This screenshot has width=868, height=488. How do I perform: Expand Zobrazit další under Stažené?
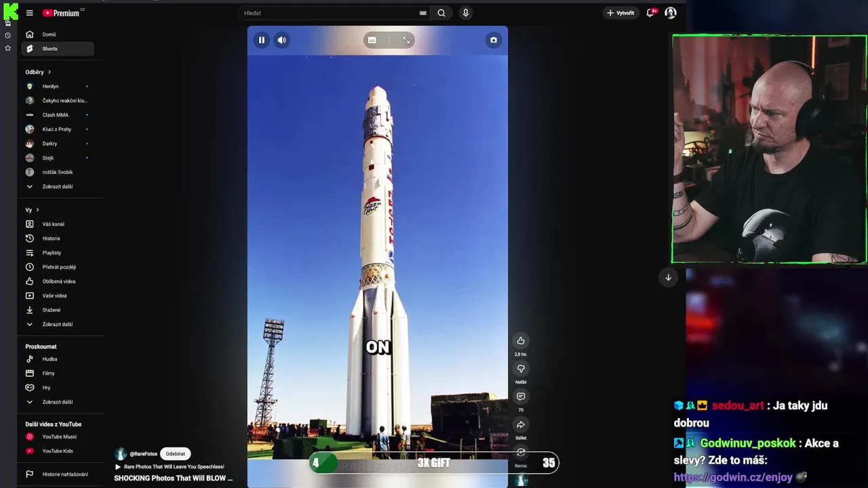(57, 324)
